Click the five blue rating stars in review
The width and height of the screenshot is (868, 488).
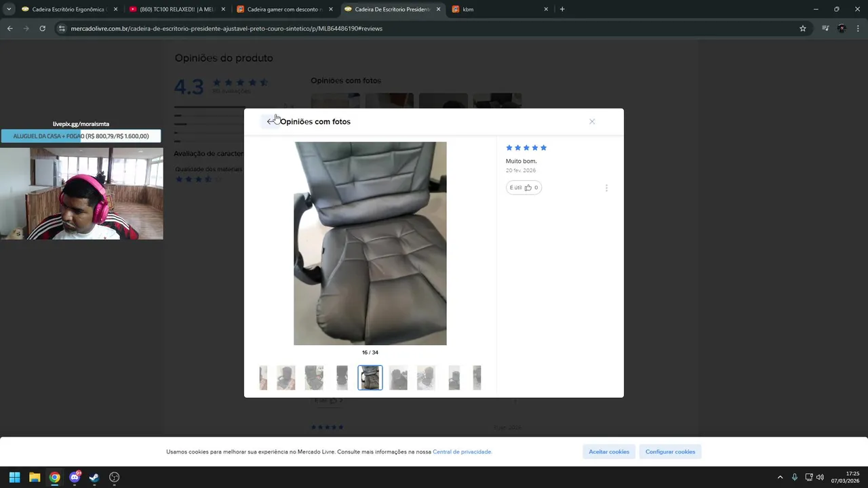click(x=526, y=148)
